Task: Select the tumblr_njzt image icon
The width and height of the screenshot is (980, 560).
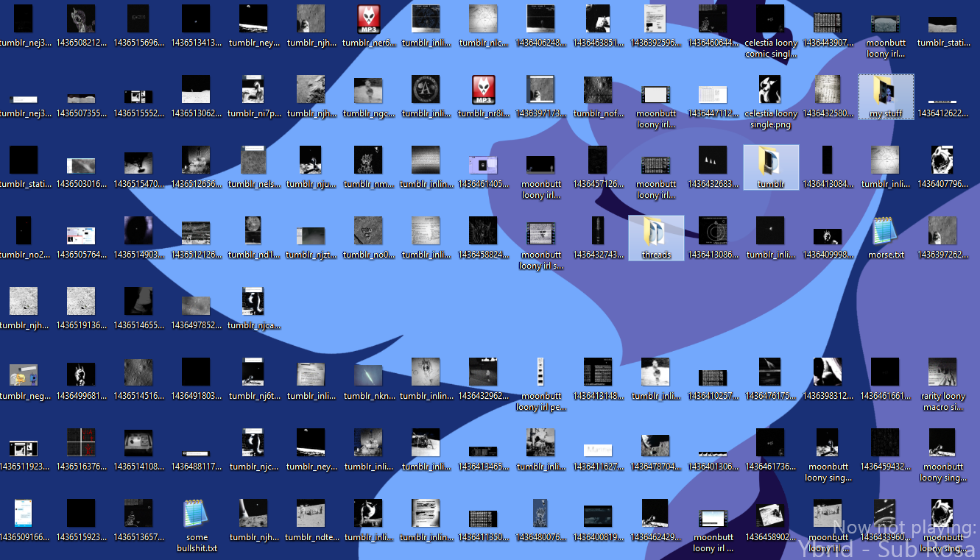Action: (311, 235)
